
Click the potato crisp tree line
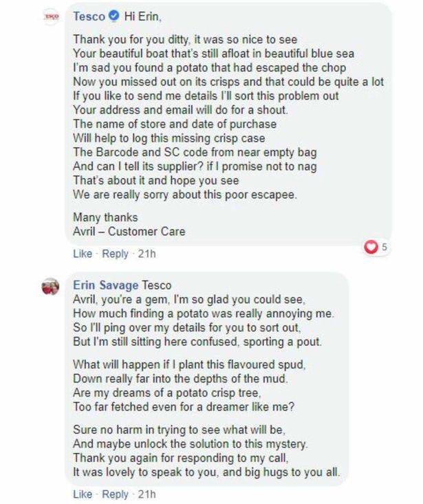pyautogui.click(x=167, y=393)
